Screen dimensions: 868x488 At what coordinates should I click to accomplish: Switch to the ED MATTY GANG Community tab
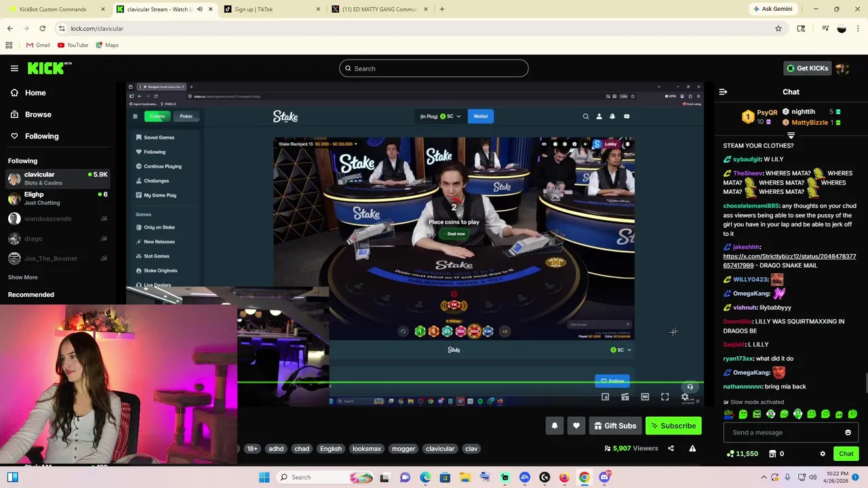pyautogui.click(x=380, y=9)
